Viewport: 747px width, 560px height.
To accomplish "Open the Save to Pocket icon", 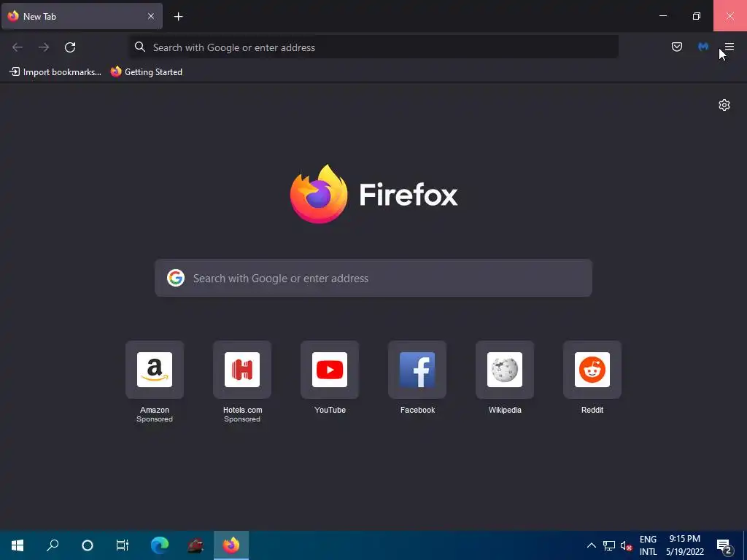I will (676, 47).
